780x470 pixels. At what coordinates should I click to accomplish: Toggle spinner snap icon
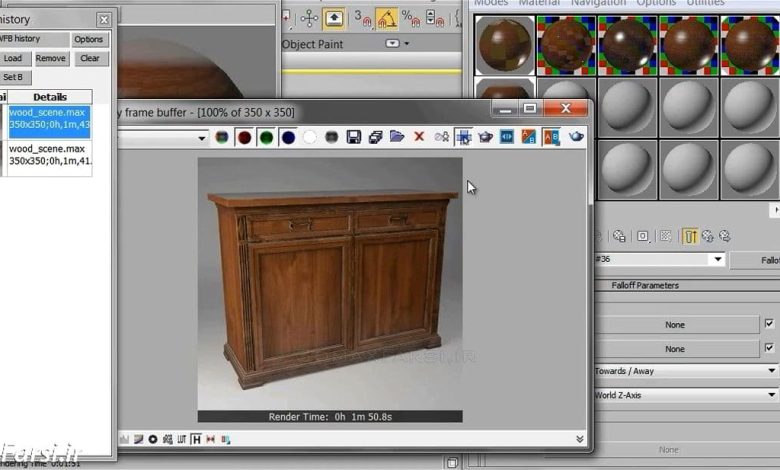coord(435,18)
